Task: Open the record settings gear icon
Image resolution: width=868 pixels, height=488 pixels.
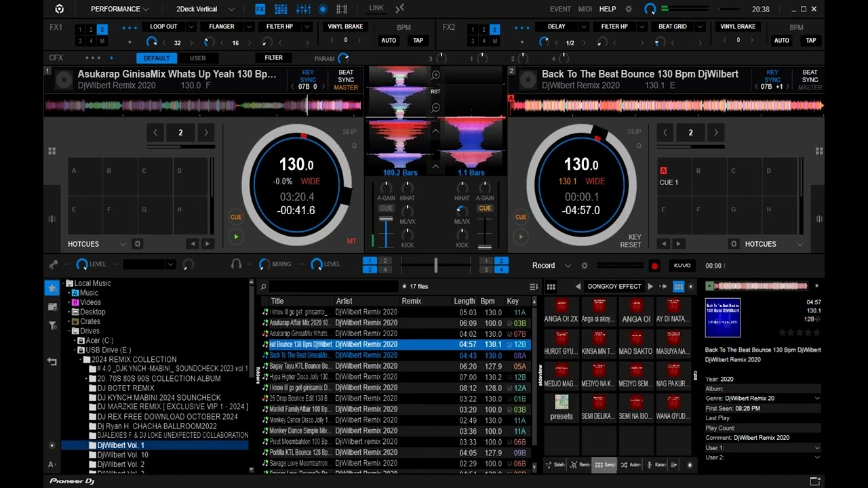Action: [x=585, y=266]
